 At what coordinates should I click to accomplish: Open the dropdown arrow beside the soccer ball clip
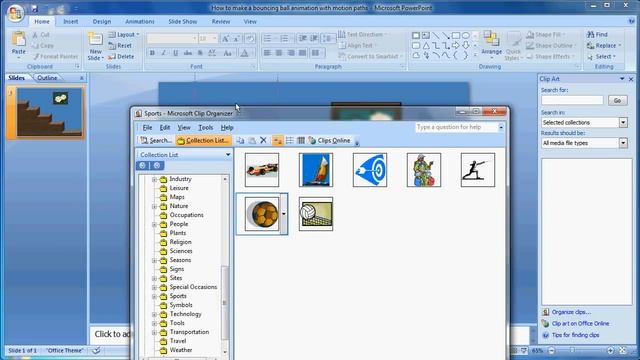pos(284,214)
